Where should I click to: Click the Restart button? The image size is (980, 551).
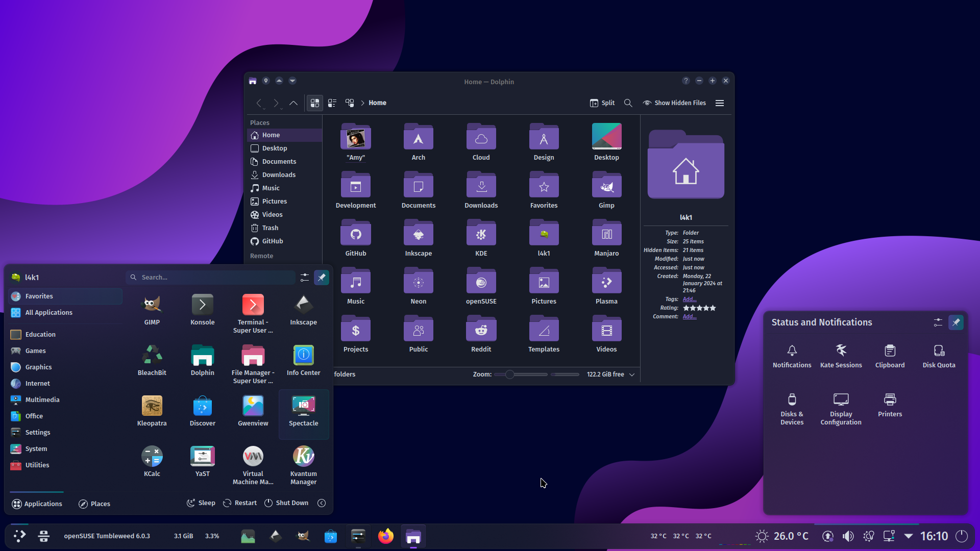240,503
